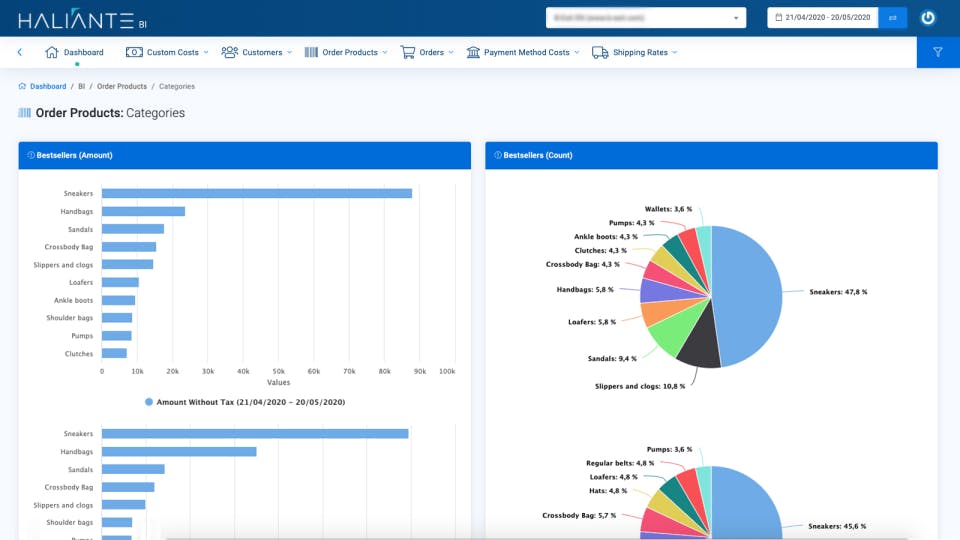Image resolution: width=960 pixels, height=540 pixels.
Task: Collapse navigation with the back arrow
Action: click(x=20, y=52)
